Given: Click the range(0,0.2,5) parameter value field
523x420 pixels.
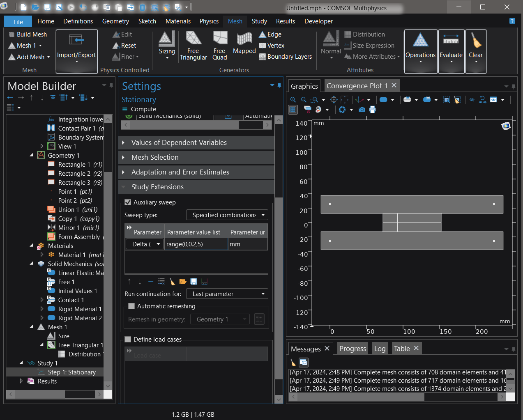Looking at the screenshot, I should click(196, 244).
